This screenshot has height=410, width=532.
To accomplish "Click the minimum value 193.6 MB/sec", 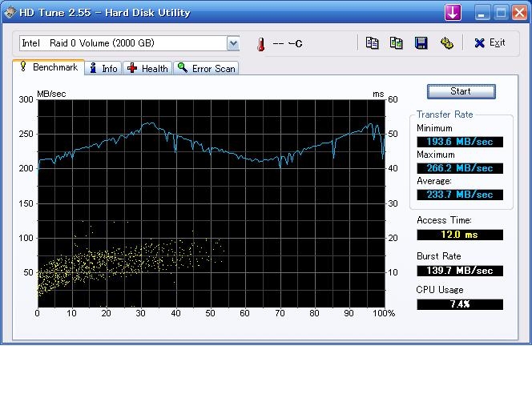I will (460, 142).
